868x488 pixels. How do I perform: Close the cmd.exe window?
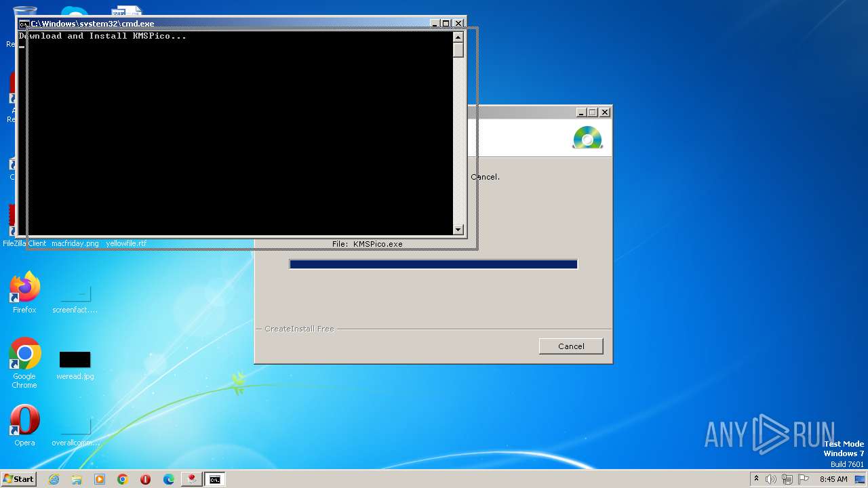458,23
